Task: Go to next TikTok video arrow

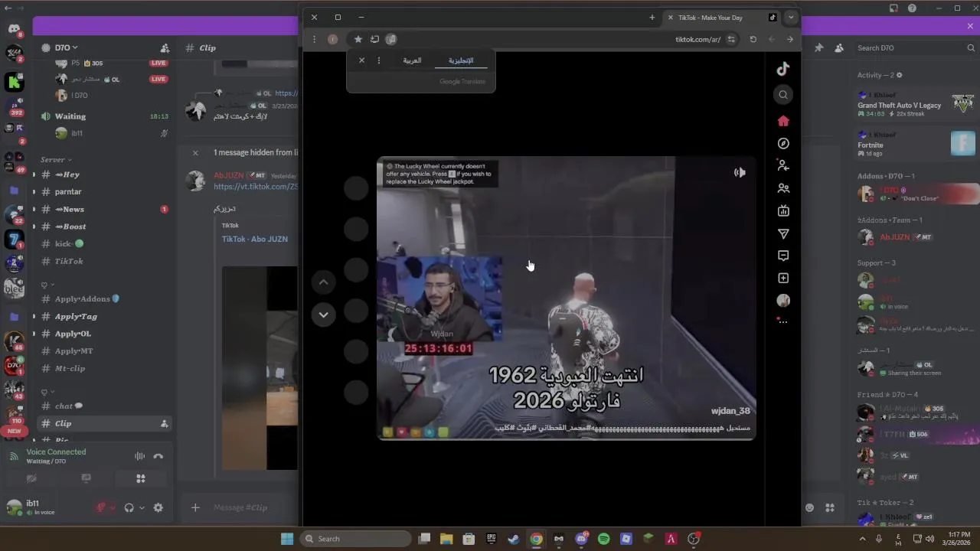Action: (323, 315)
